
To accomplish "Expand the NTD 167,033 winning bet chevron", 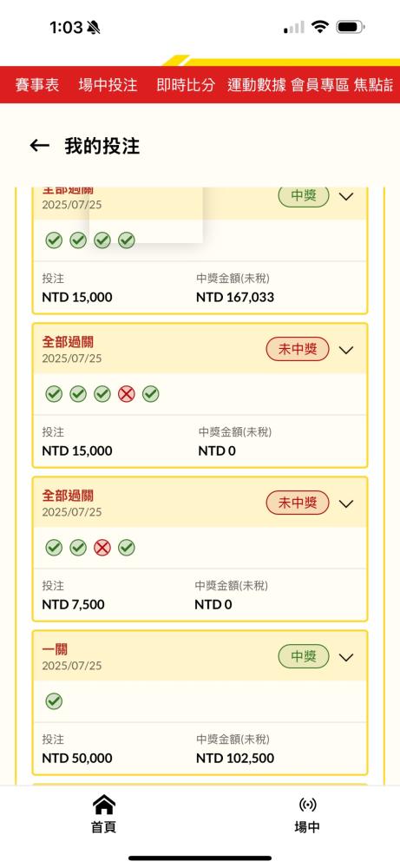I will (346, 196).
